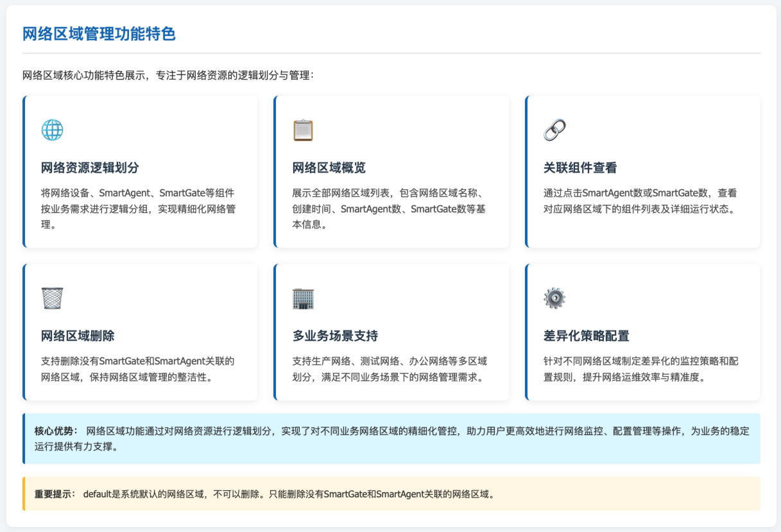This screenshot has width=781, height=532.
Task: Click the intro sentence below the page title
Action: click(167, 76)
